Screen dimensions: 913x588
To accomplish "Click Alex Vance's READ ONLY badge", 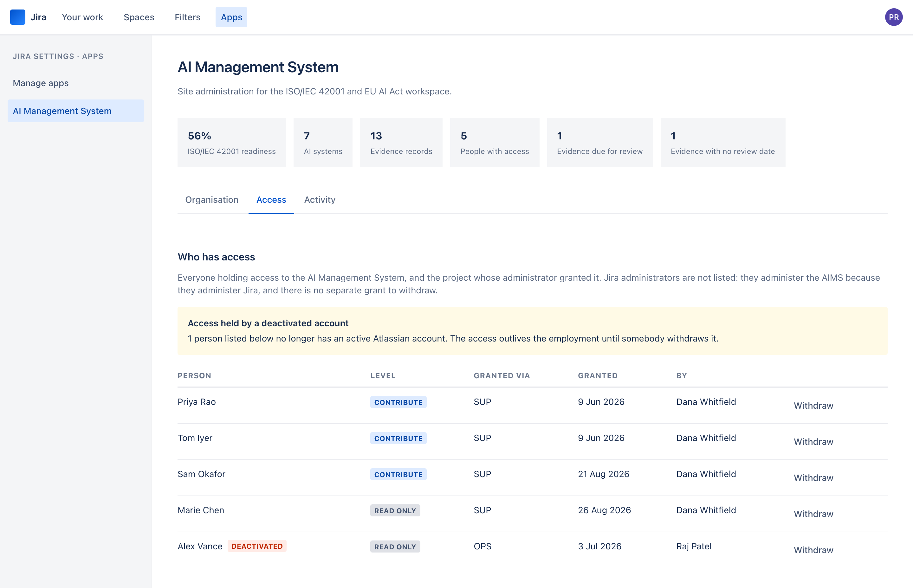I will [x=395, y=547].
